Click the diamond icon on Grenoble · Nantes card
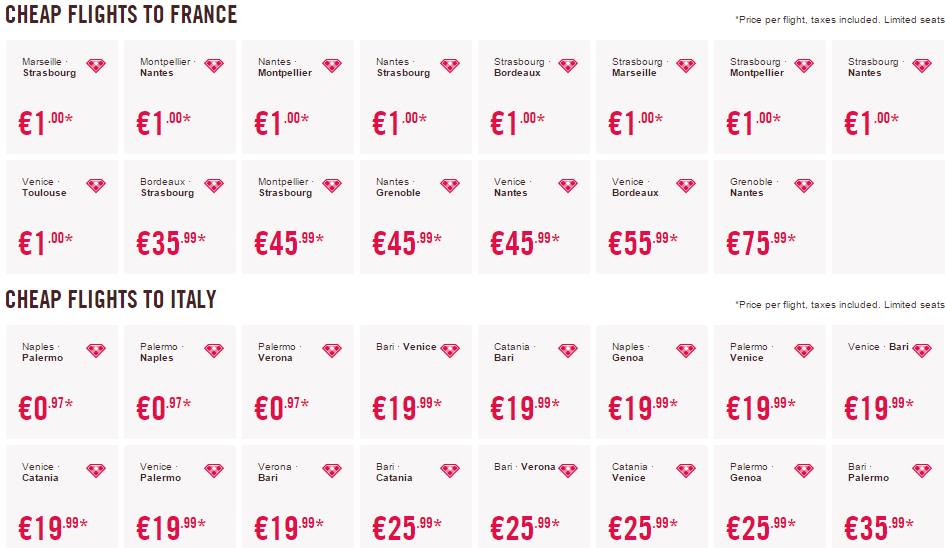This screenshot has height=548, width=945. click(804, 186)
